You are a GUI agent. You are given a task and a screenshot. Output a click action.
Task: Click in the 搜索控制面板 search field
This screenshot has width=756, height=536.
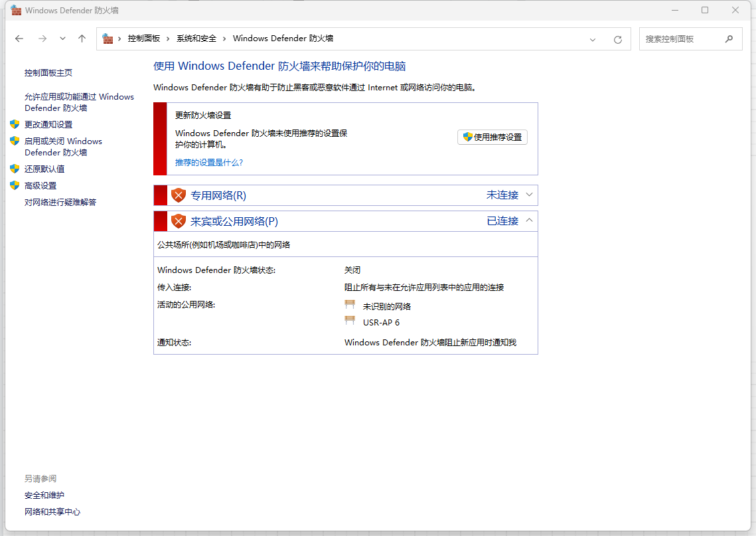[680, 39]
